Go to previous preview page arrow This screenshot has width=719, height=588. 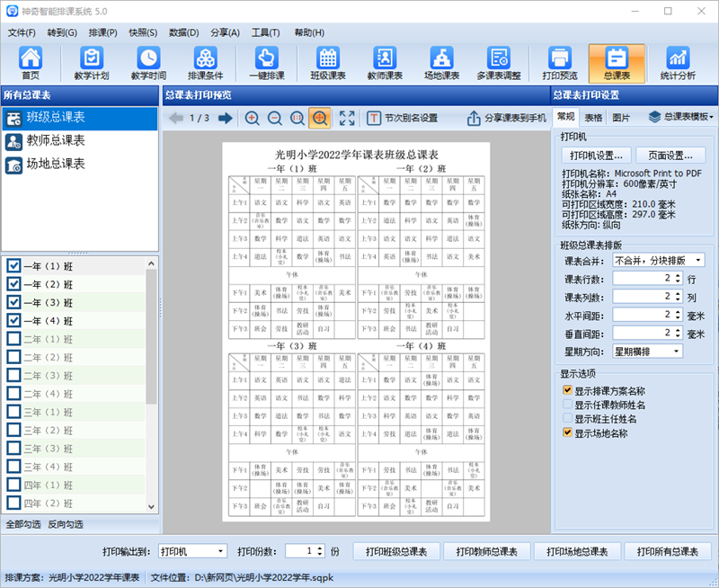pyautogui.click(x=176, y=119)
